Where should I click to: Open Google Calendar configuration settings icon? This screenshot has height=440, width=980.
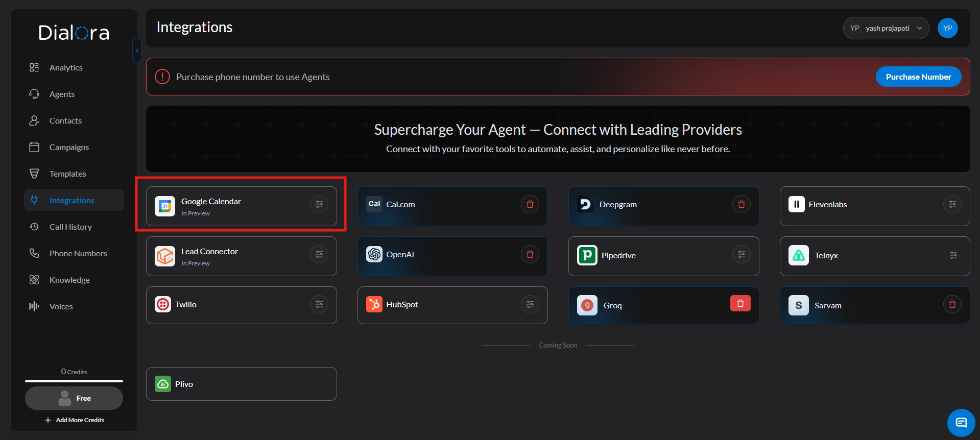pos(319,204)
